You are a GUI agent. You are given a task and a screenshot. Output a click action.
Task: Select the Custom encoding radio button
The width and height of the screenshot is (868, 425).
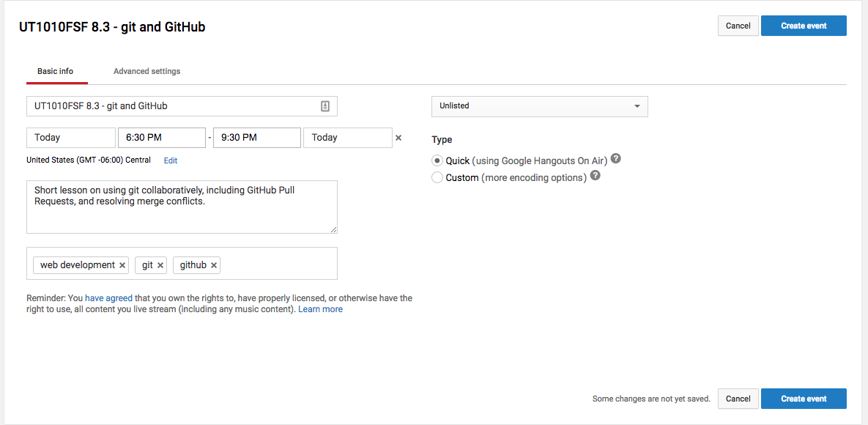point(437,177)
